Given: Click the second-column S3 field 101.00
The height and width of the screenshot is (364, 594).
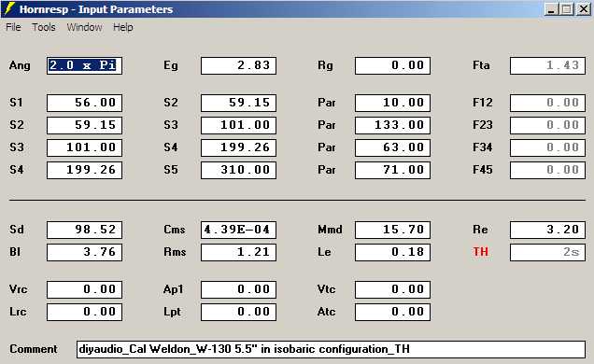Looking at the screenshot, I should (239, 125).
